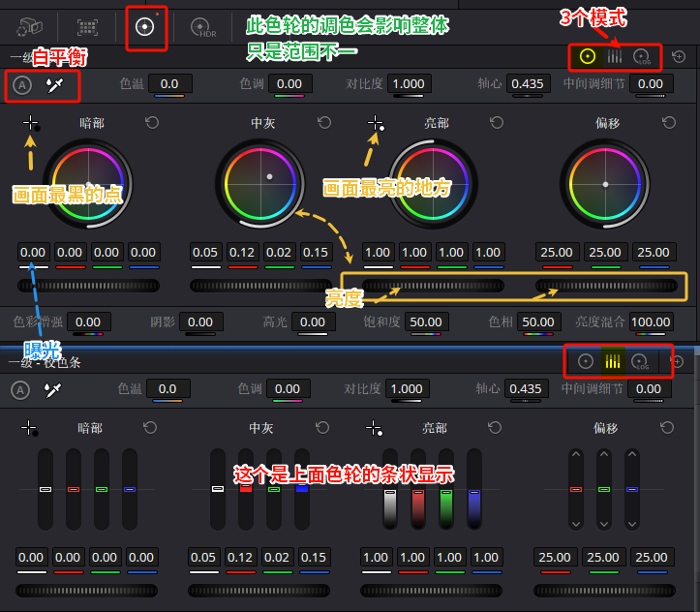Image resolution: width=700 pixels, height=612 pixels.
Task: Reset 暗部 bars in 校色条 panel
Action: [x=150, y=428]
